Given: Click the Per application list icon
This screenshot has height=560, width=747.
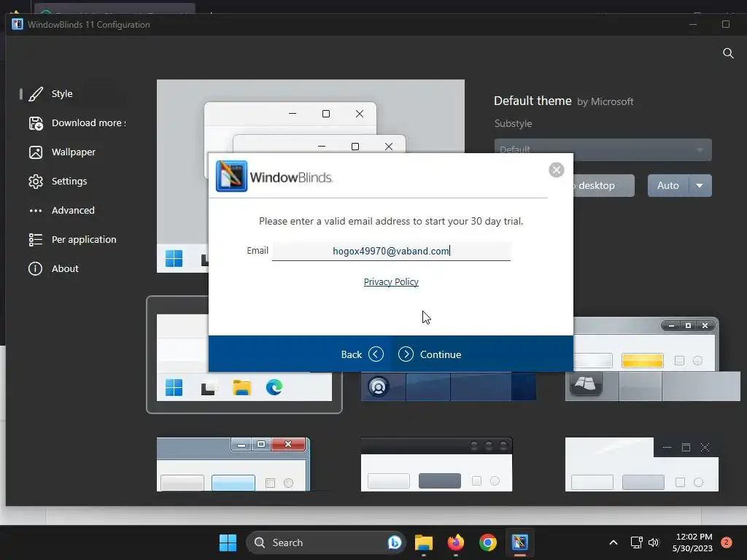Looking at the screenshot, I should [36, 239].
